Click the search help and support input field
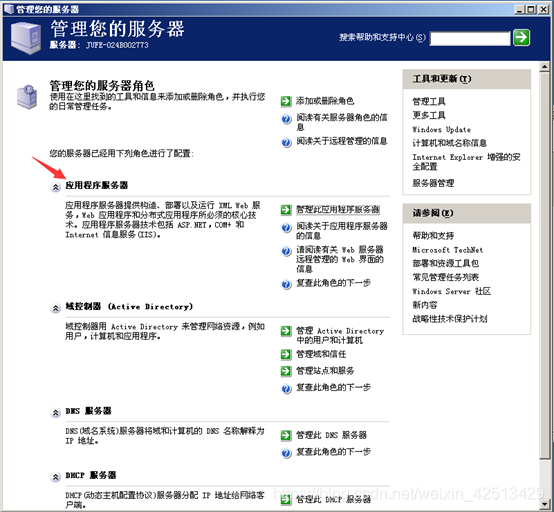The width and height of the screenshot is (554, 512). [470, 39]
